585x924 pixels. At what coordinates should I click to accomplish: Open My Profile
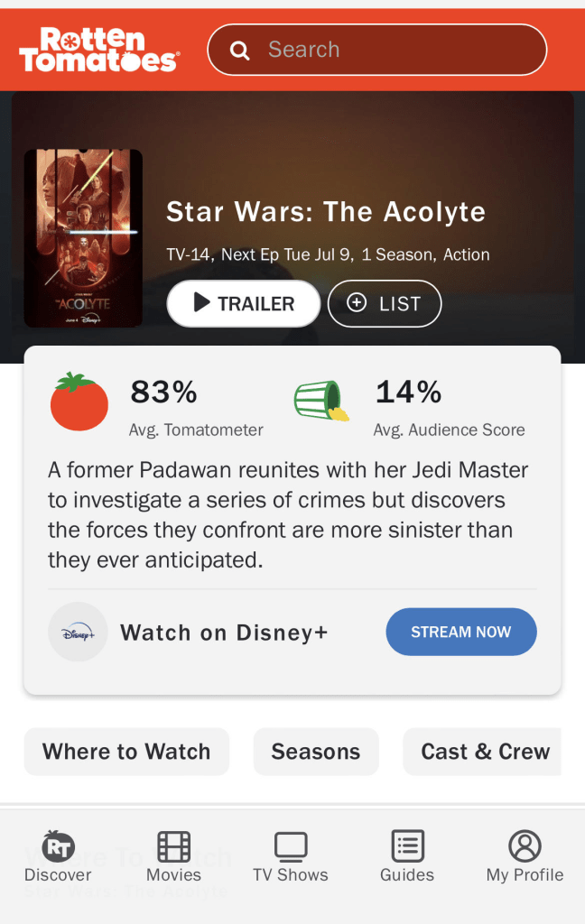(x=525, y=857)
